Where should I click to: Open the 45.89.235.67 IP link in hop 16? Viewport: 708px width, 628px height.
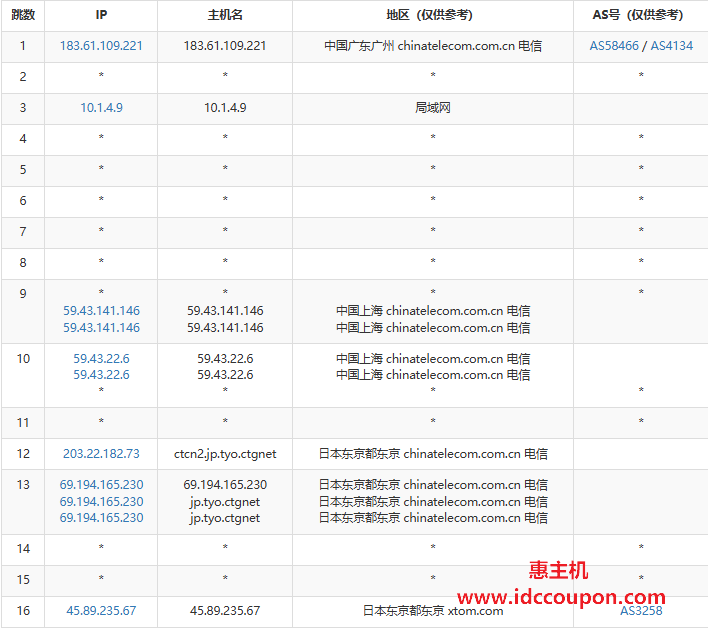tap(101, 610)
